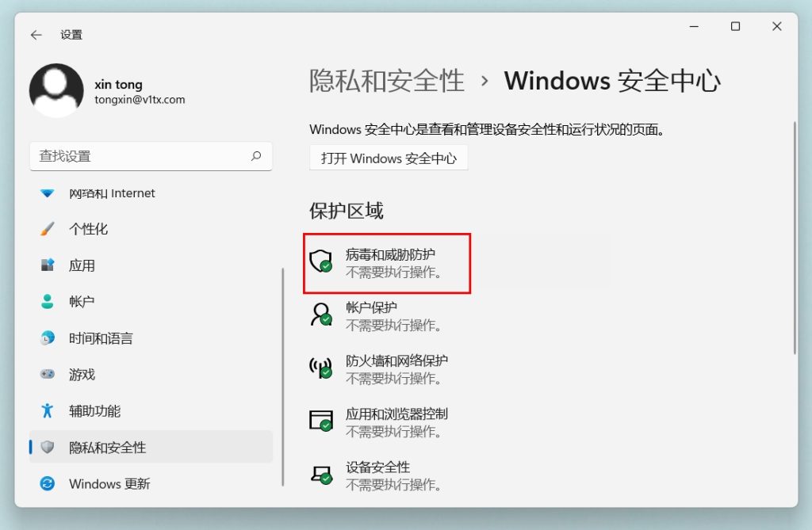Click 隐私和安全性 breadcrumb link
Viewport: 812px width, 530px height.
click(387, 82)
